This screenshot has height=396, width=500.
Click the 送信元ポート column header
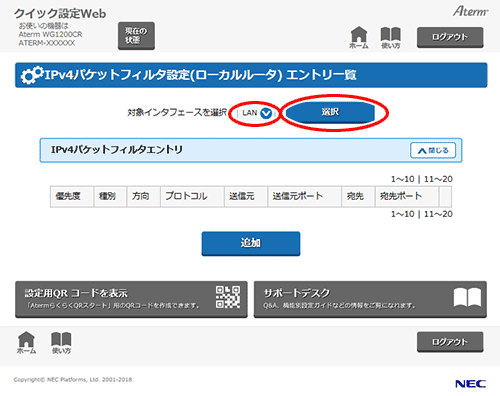[x=305, y=196]
